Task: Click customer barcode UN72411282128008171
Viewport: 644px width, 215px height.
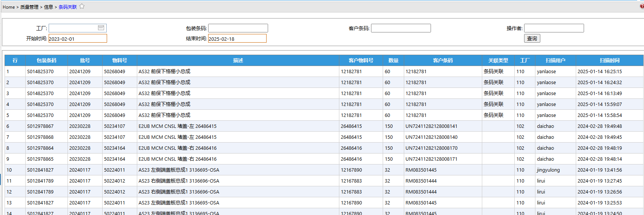Action: pyautogui.click(x=431, y=159)
